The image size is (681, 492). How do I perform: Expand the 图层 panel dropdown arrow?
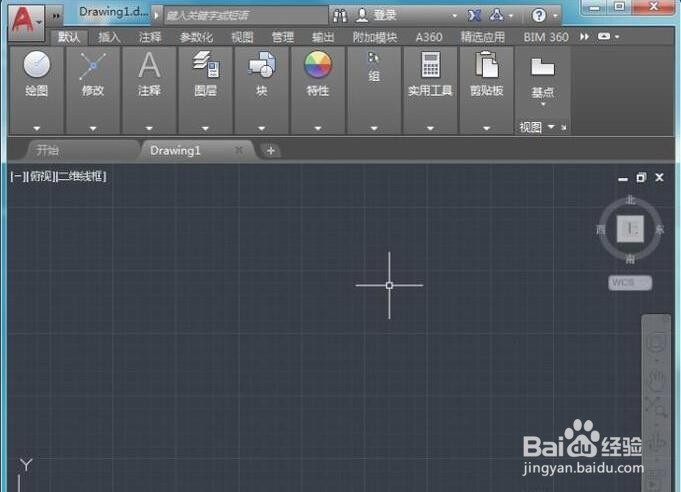(205, 129)
